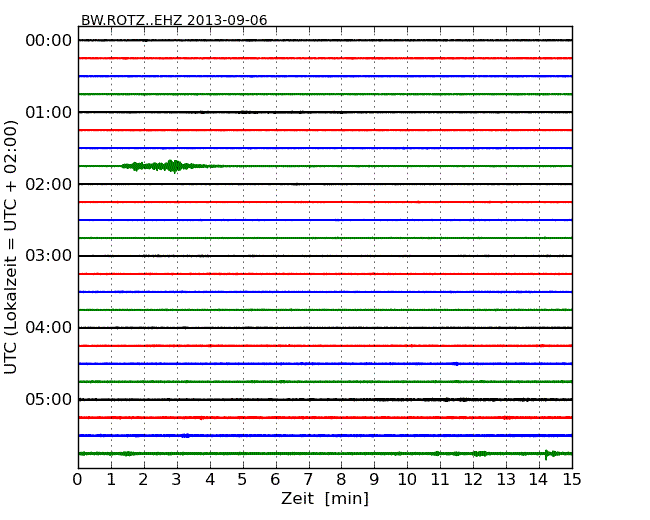
Task: Click x-axis tick label 14
Action: click(x=539, y=480)
